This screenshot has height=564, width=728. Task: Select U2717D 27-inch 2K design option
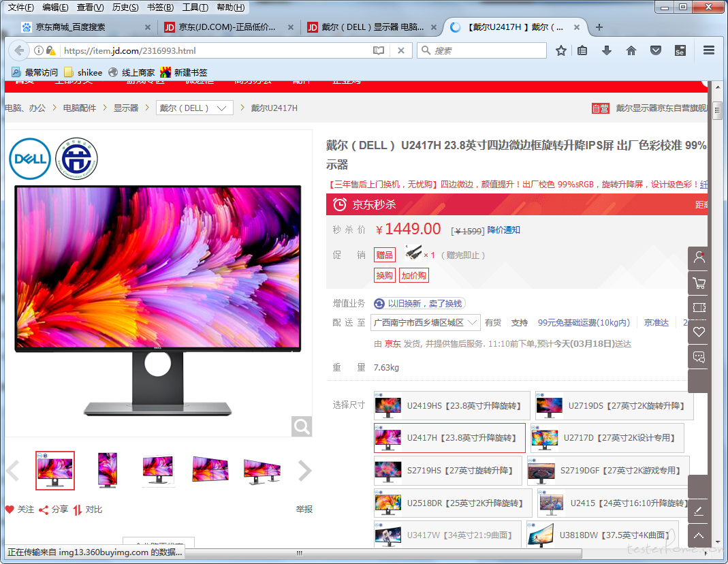pos(607,438)
